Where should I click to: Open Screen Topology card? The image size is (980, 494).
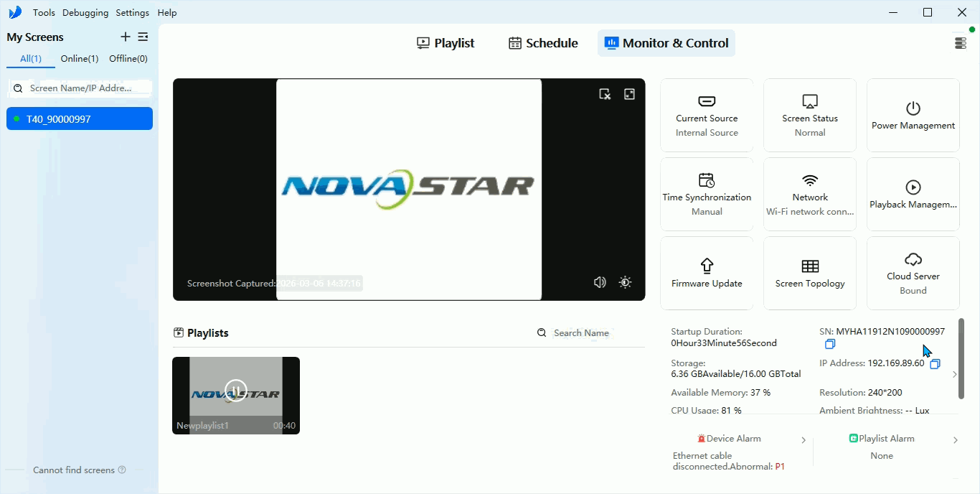pyautogui.click(x=810, y=273)
